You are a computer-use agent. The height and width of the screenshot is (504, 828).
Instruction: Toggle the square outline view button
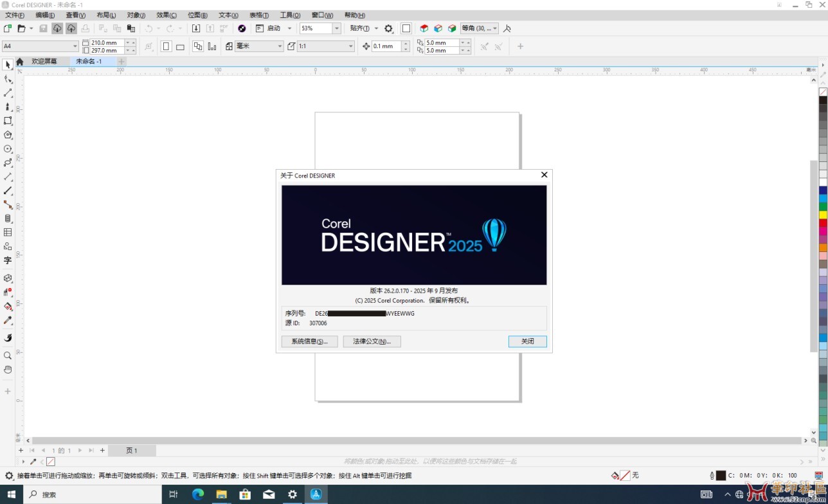coord(406,28)
